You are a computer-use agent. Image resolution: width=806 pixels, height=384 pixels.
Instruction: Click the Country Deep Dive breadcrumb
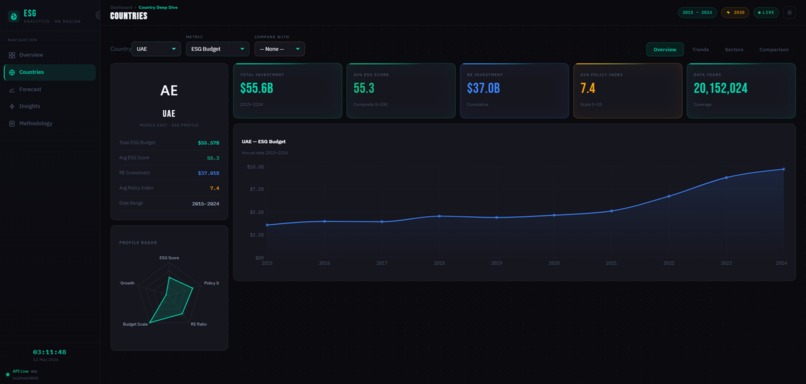coord(158,7)
